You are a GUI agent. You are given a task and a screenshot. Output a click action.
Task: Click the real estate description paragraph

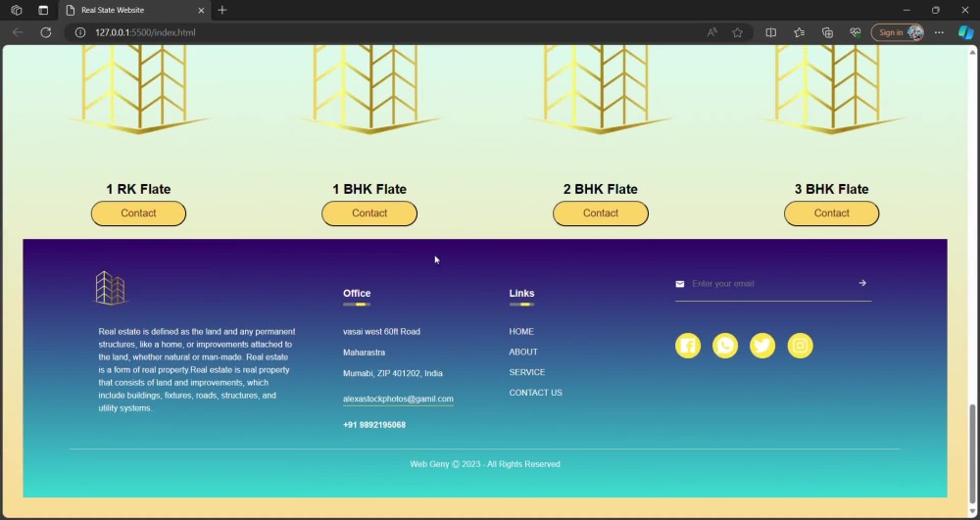point(196,369)
